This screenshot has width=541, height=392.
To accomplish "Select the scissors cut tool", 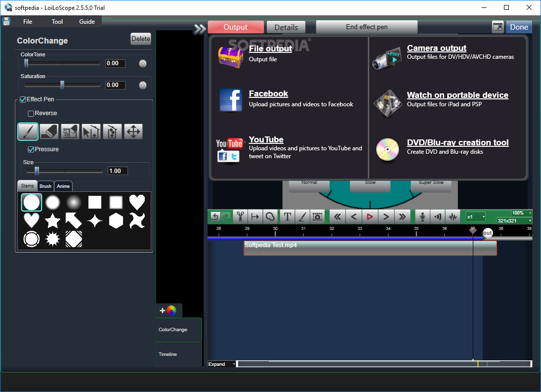I will 240,217.
